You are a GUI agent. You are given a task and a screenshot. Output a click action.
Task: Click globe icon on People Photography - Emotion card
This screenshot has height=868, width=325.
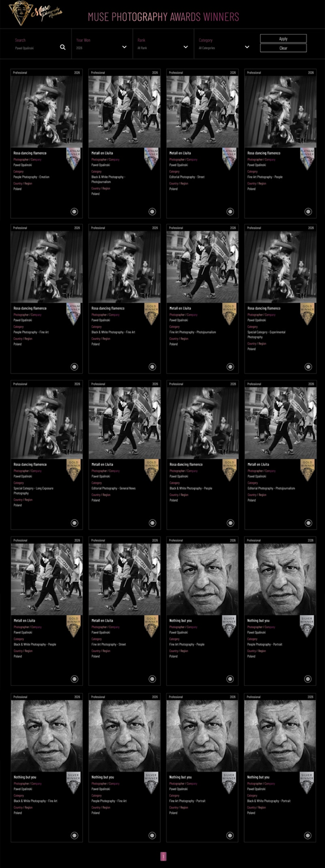[x=74, y=211]
